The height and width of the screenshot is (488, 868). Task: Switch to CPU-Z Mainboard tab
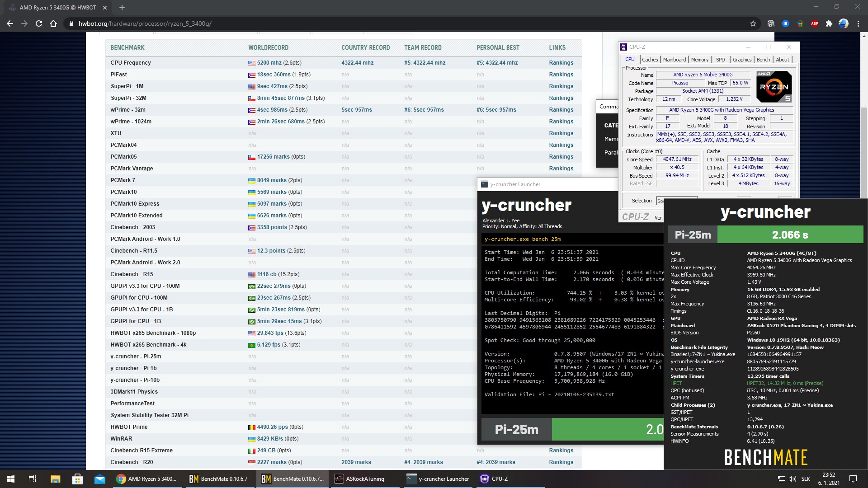click(674, 60)
